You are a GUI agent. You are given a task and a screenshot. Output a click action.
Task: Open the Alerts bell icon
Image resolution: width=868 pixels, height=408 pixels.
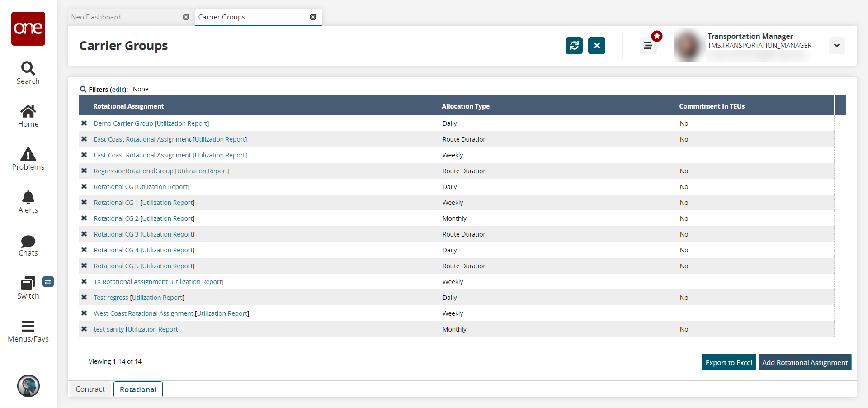point(28,198)
